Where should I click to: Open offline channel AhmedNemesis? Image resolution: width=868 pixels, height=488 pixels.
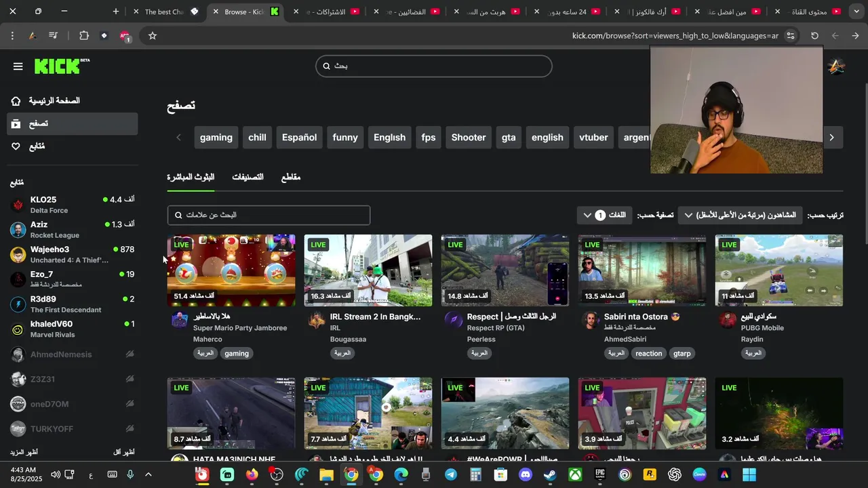click(73, 354)
